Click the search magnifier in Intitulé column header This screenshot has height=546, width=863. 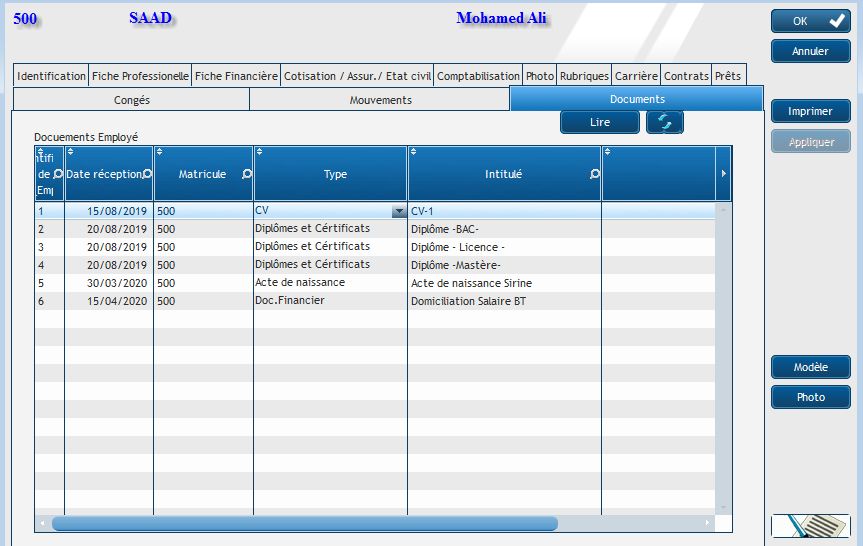(595, 174)
